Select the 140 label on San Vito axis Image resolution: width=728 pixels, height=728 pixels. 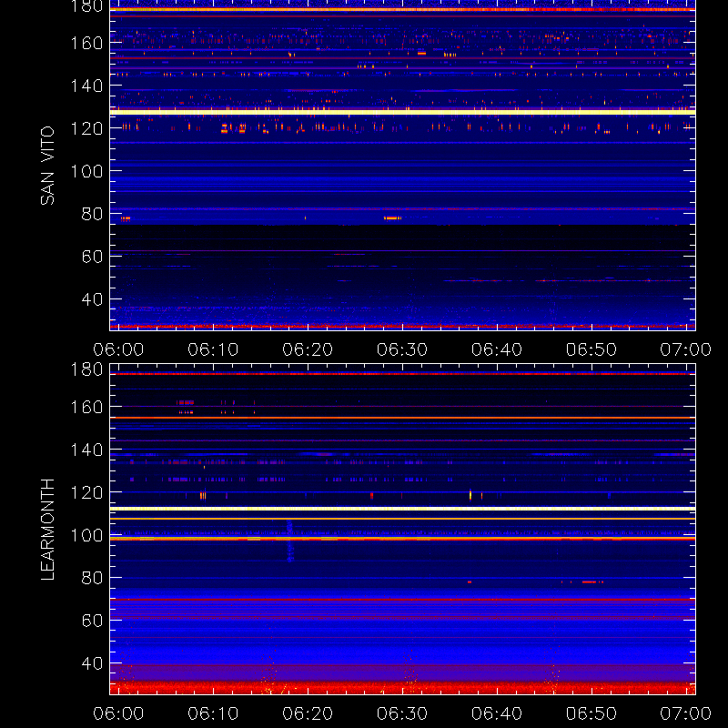[x=86, y=86]
